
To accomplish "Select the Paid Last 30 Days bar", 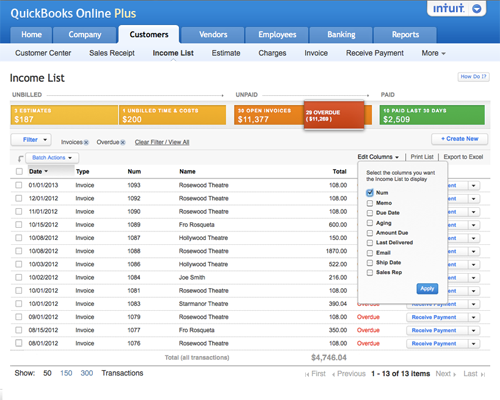I will point(432,115).
